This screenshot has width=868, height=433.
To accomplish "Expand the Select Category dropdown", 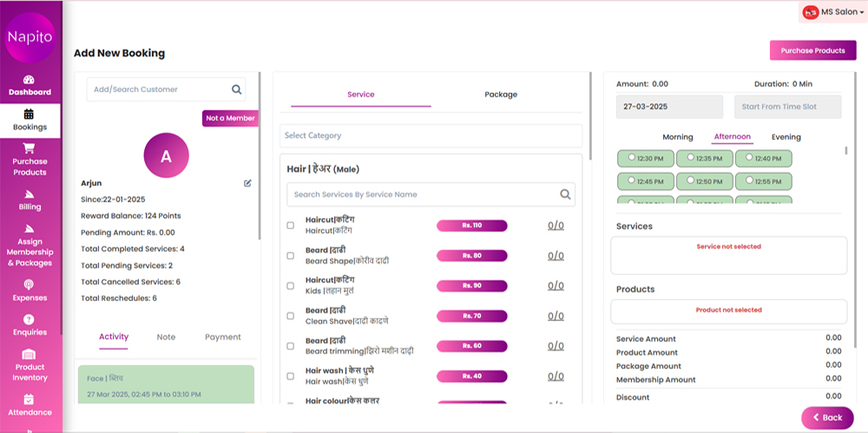I will coord(431,135).
